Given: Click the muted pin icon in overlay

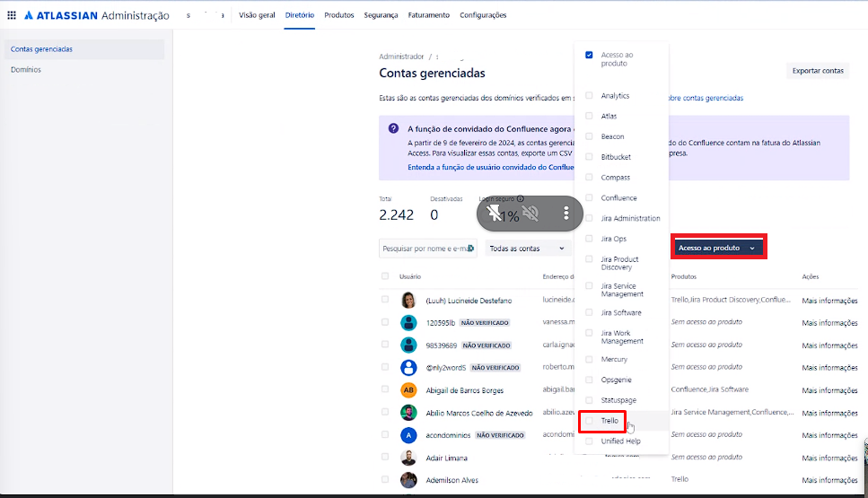Looking at the screenshot, I should (x=493, y=213).
